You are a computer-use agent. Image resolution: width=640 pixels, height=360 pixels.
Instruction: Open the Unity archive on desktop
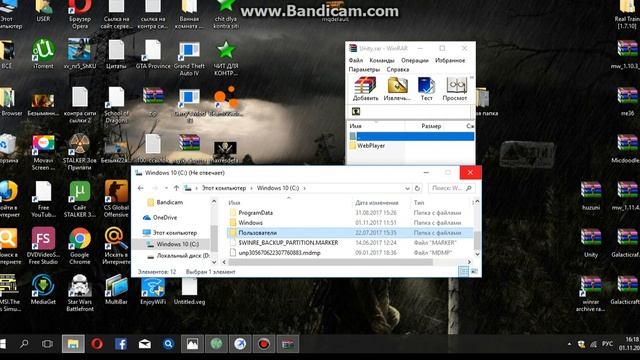click(591, 243)
